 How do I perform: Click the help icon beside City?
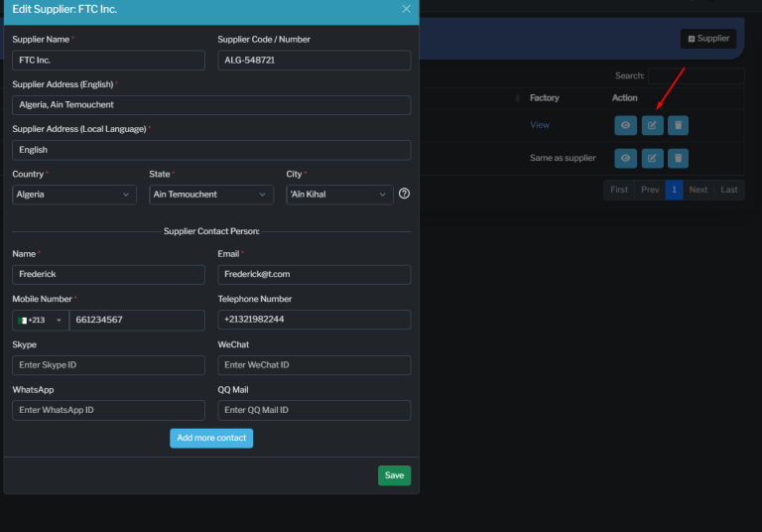click(404, 194)
